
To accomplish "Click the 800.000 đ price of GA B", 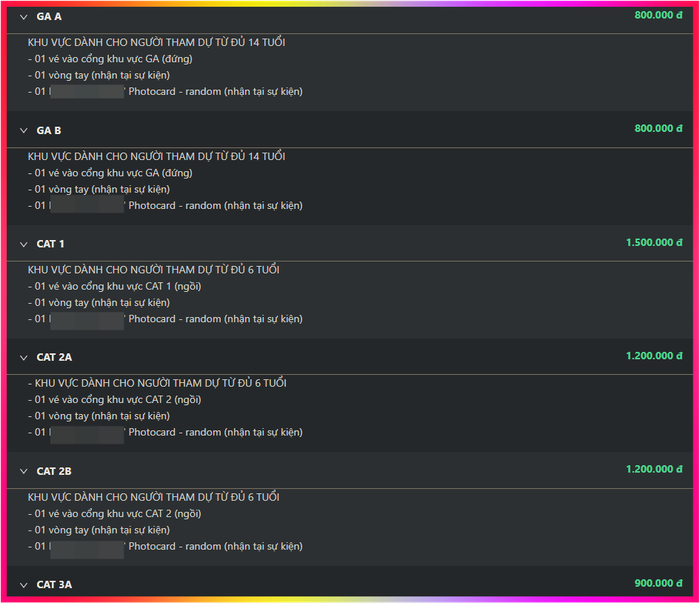I will (x=658, y=128).
